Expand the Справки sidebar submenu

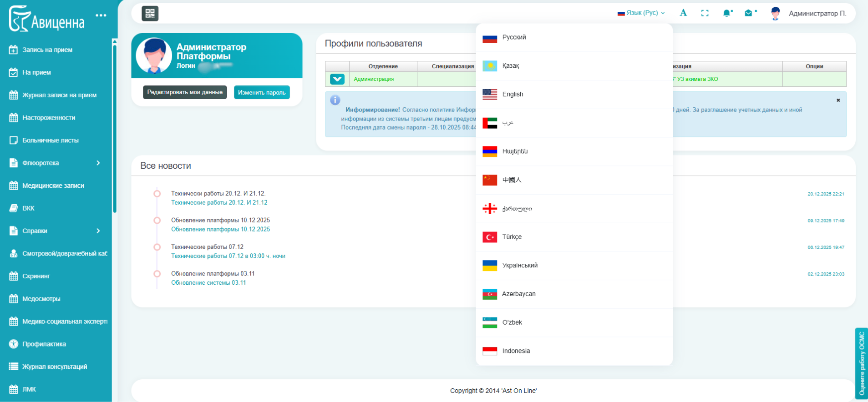[x=98, y=231]
